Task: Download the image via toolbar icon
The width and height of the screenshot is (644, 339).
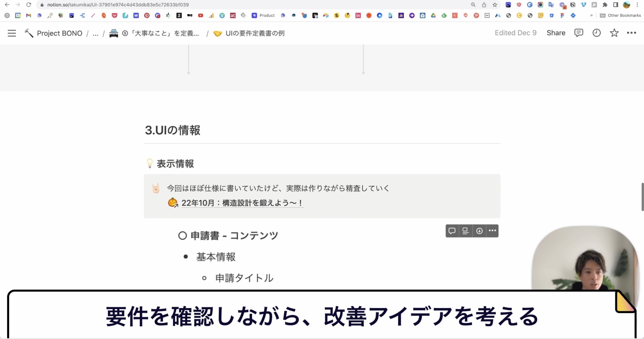Action: pos(479,231)
